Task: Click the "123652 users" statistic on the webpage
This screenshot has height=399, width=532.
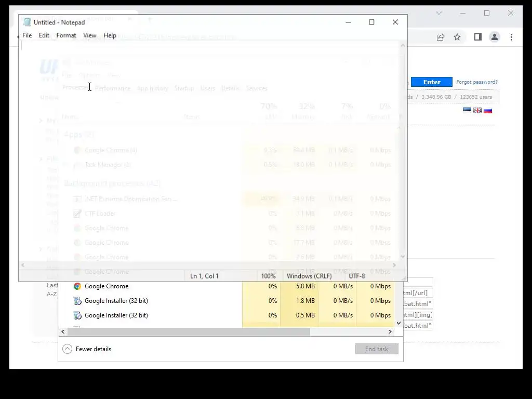Action: point(476,97)
